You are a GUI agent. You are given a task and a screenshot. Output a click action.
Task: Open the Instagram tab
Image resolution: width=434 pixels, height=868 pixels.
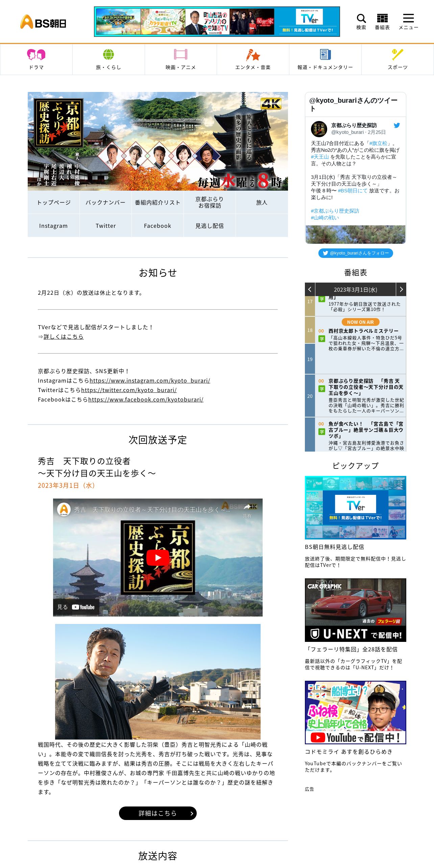pos(53,225)
